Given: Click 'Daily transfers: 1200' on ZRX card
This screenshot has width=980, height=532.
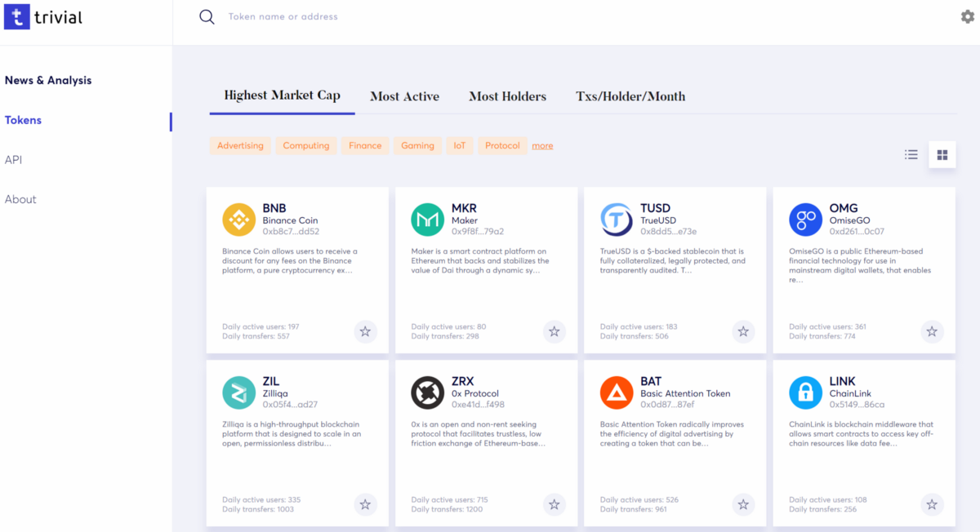Looking at the screenshot, I should click(447, 509).
